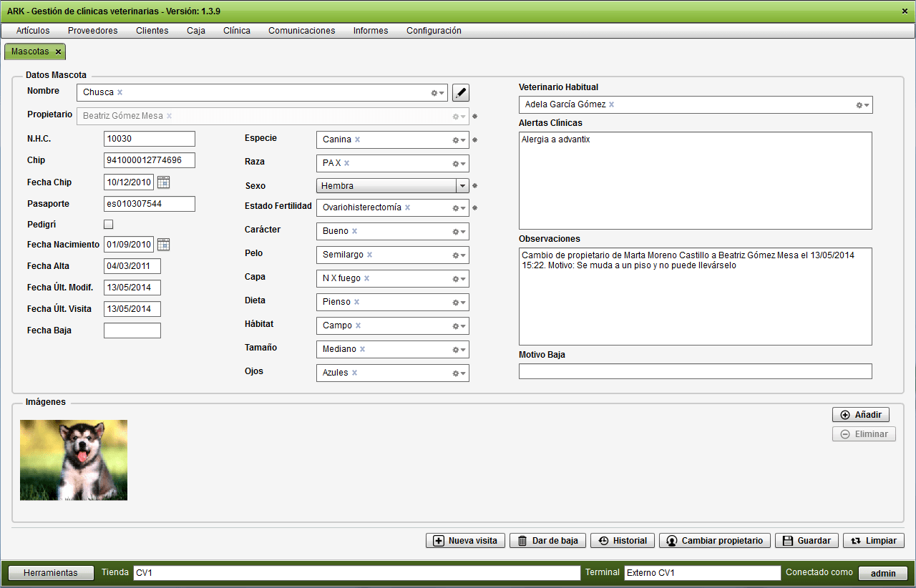Image resolution: width=916 pixels, height=588 pixels.
Task: Open the Fecha Chip calendar picker
Action: point(163,182)
